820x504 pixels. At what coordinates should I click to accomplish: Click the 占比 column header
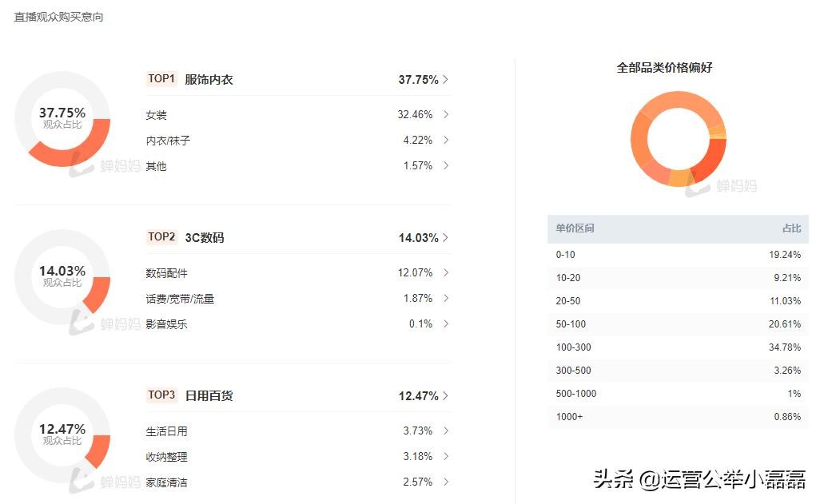791,228
